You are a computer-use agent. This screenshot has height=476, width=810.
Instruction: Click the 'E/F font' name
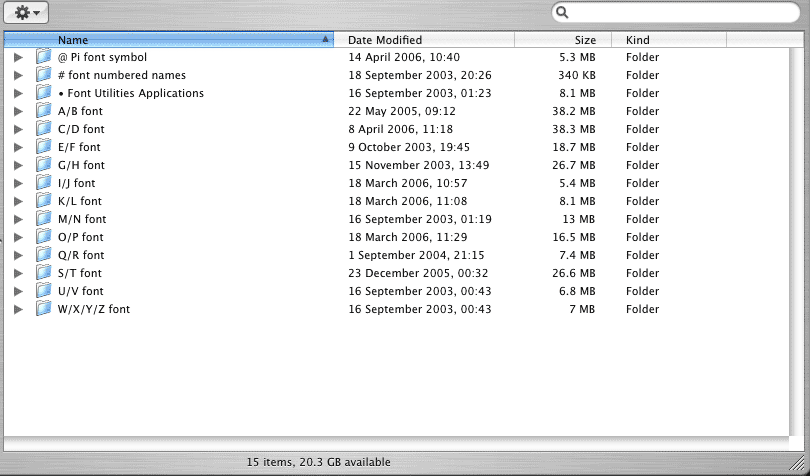[79, 147]
